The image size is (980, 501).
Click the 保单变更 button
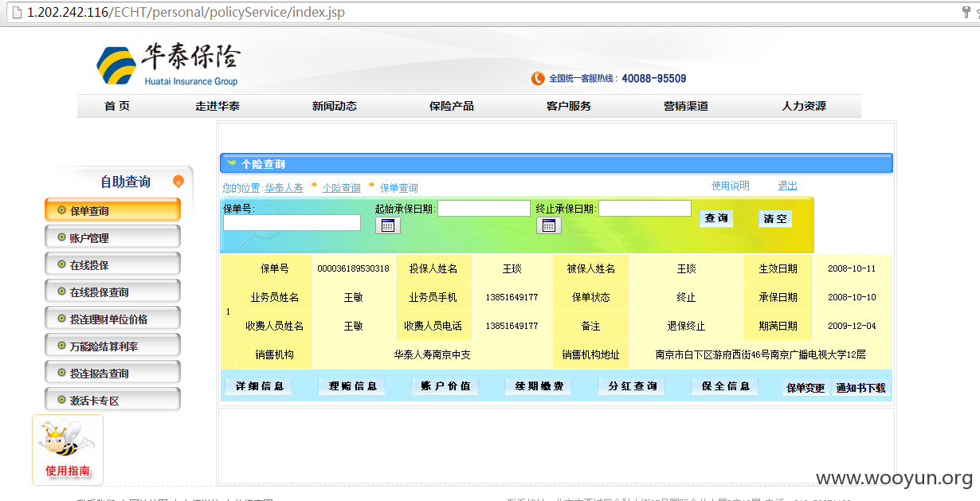coord(806,389)
